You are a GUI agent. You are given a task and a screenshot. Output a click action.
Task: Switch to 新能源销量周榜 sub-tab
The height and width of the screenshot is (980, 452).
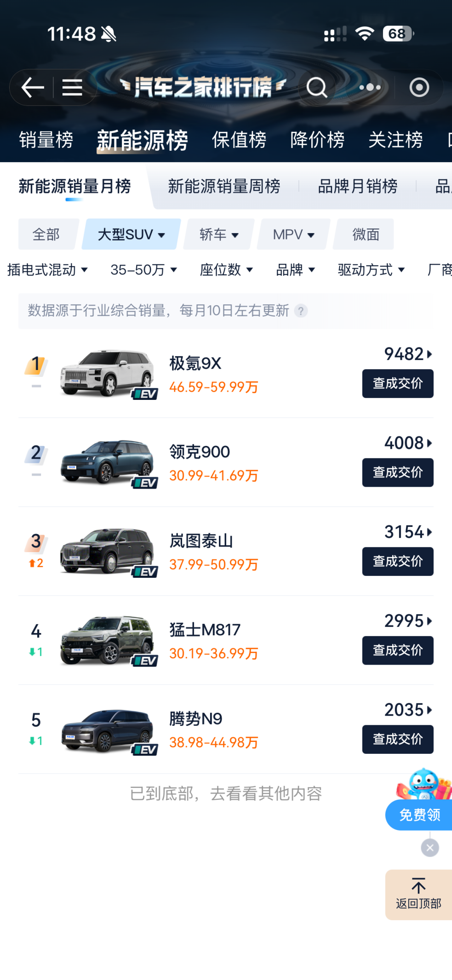coord(224,187)
